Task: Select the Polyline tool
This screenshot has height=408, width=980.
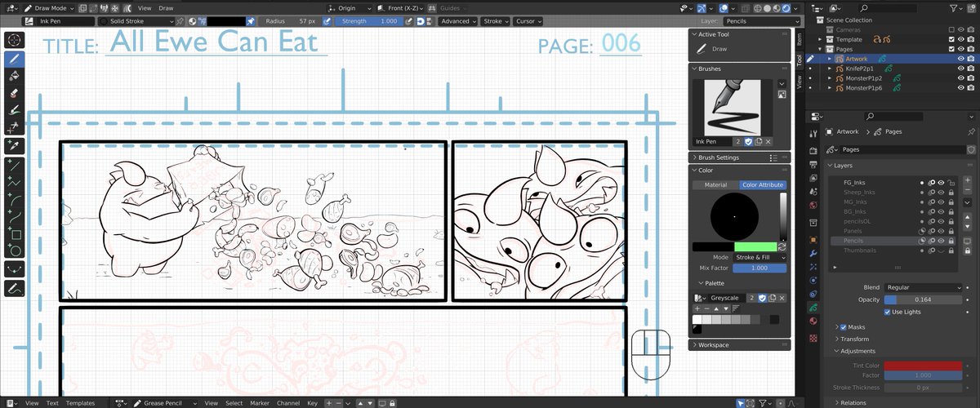Action: (x=15, y=183)
